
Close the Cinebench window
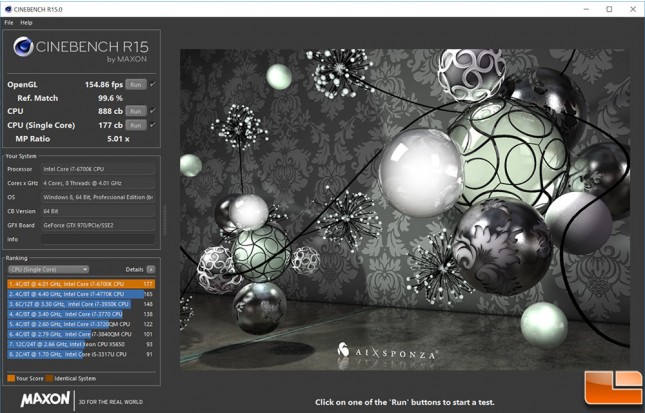(633, 9)
